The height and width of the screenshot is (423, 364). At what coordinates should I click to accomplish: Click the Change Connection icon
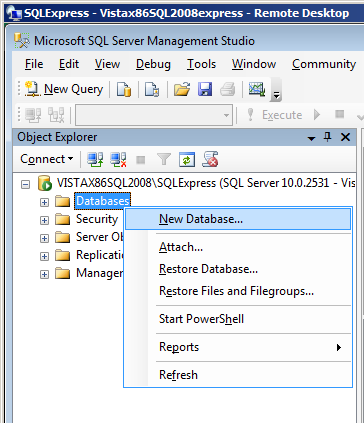click(x=56, y=115)
